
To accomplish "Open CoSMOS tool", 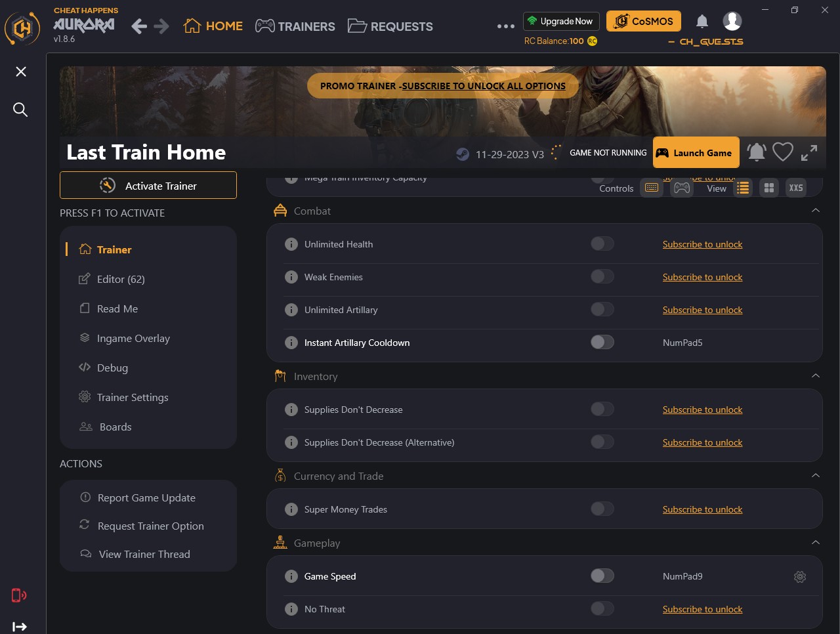I will pyautogui.click(x=644, y=21).
